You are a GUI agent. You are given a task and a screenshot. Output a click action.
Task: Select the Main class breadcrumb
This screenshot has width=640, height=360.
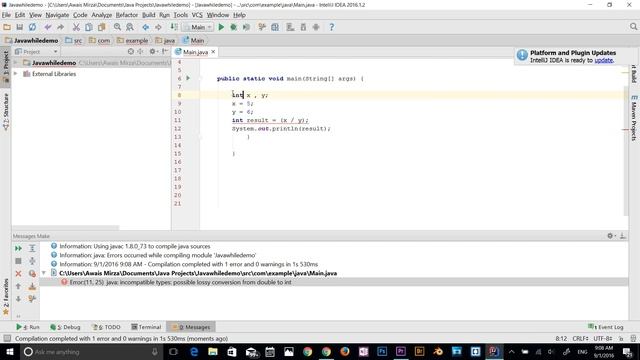point(193,40)
